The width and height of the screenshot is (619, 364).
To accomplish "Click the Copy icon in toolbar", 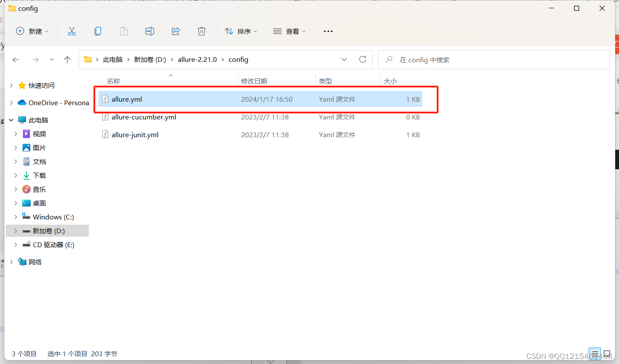I will tap(98, 31).
